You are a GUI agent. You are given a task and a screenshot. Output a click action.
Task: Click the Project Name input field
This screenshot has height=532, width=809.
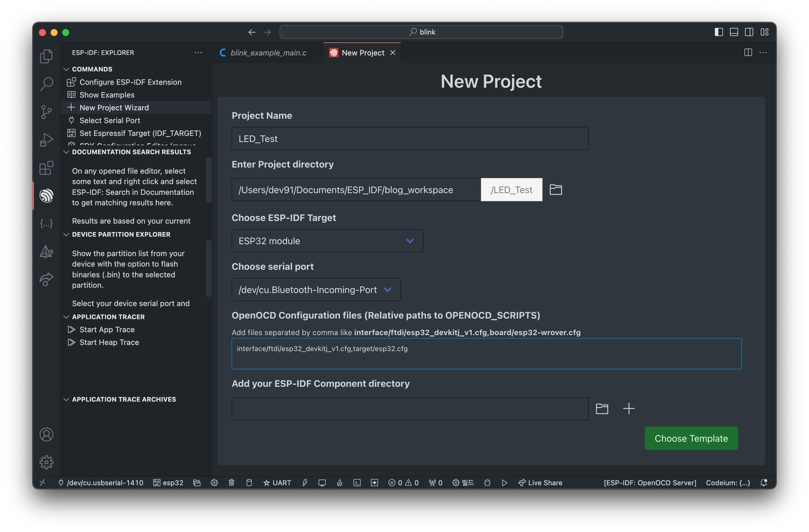click(x=410, y=139)
